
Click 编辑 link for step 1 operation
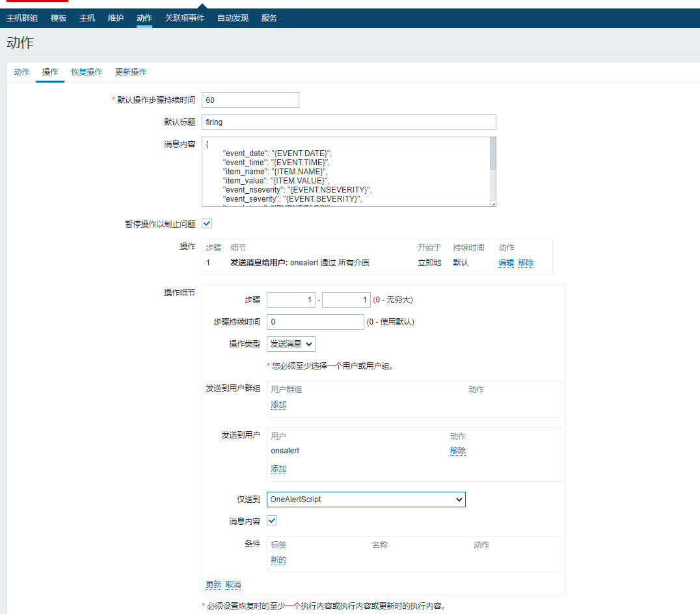505,263
